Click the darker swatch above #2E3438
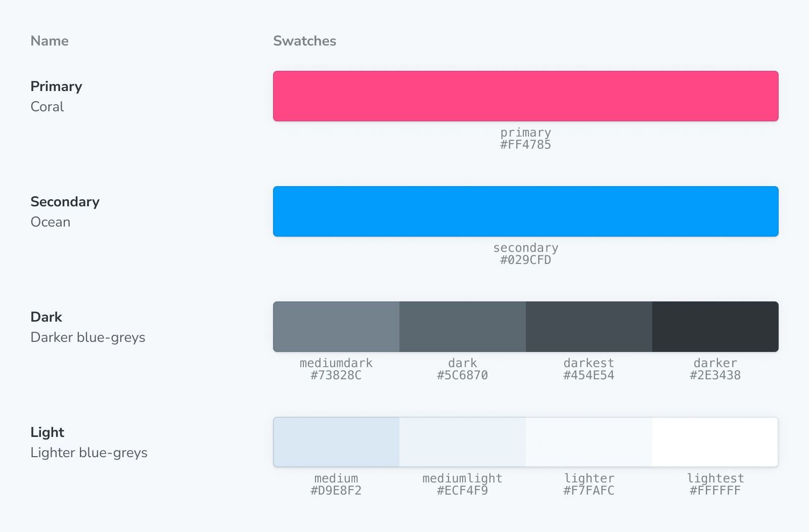 click(715, 327)
